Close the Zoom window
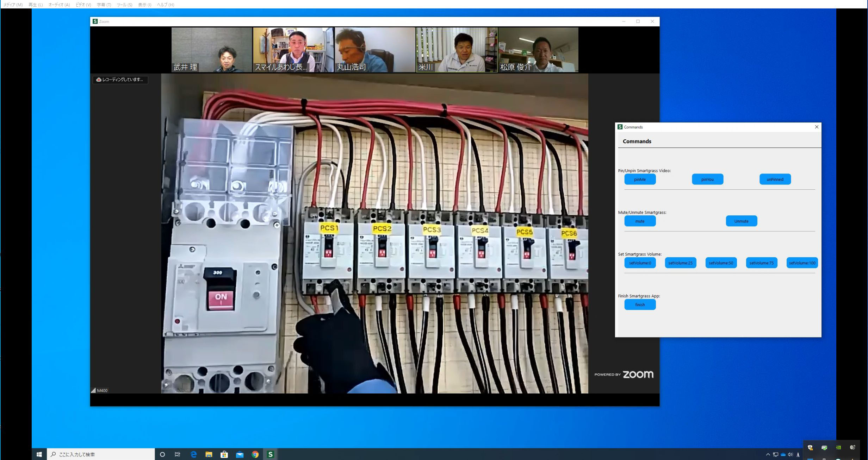The width and height of the screenshot is (868, 460). click(652, 21)
